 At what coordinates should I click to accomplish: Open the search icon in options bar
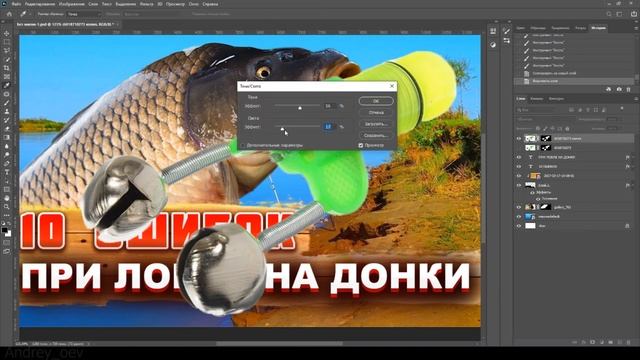pyautogui.click(x=609, y=14)
